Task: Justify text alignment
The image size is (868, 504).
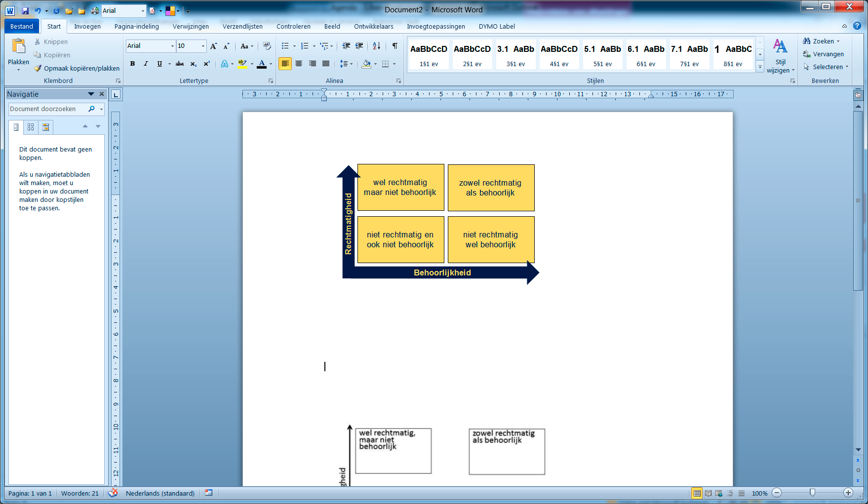Action: 326,64
